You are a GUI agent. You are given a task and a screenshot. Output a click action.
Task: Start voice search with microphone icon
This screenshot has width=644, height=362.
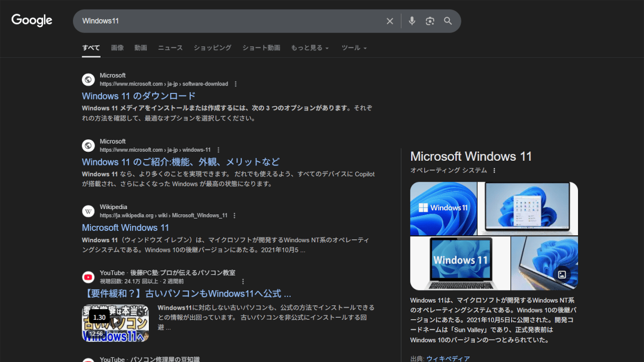coord(412,21)
